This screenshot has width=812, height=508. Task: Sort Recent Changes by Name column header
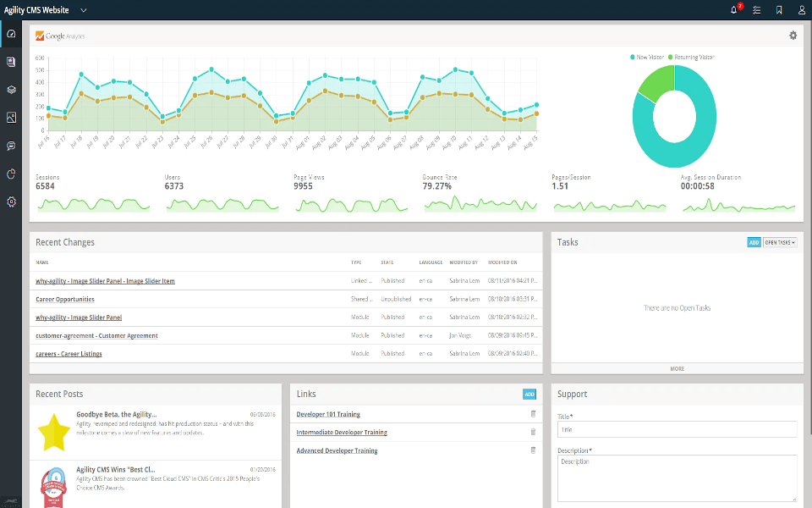click(x=42, y=262)
